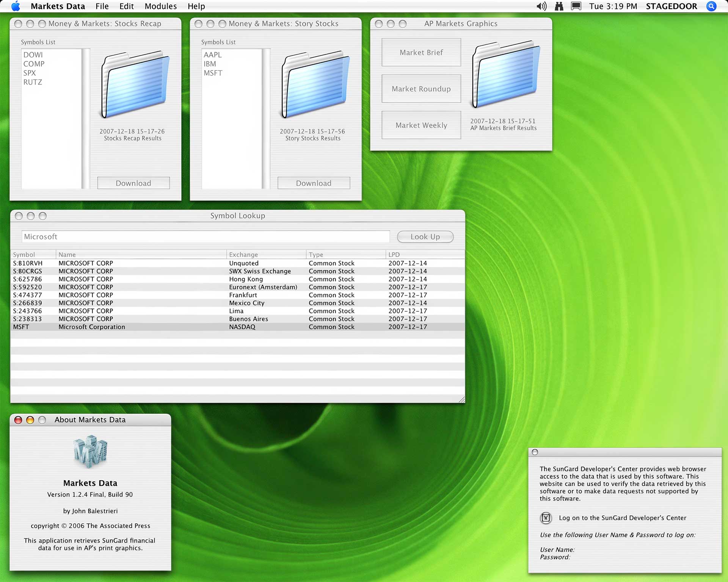Image resolution: width=728 pixels, height=582 pixels.
Task: Select the S:B10RVH row in Symbol Lookup
Action: coord(238,263)
